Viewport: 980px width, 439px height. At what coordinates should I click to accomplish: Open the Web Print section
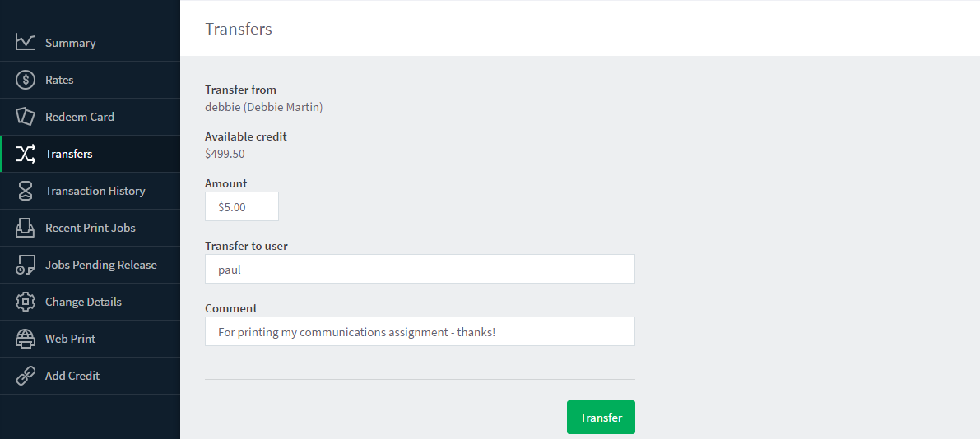pyautogui.click(x=90, y=339)
